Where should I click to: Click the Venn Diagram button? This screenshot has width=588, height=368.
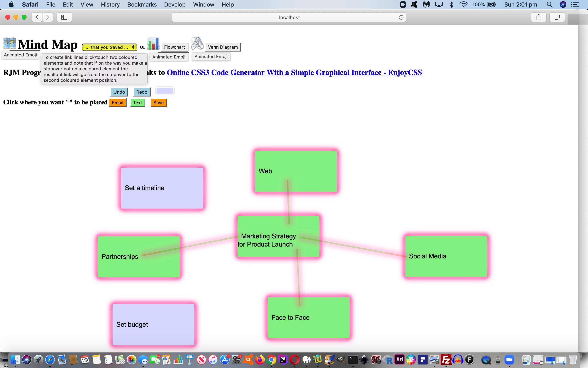pos(223,47)
